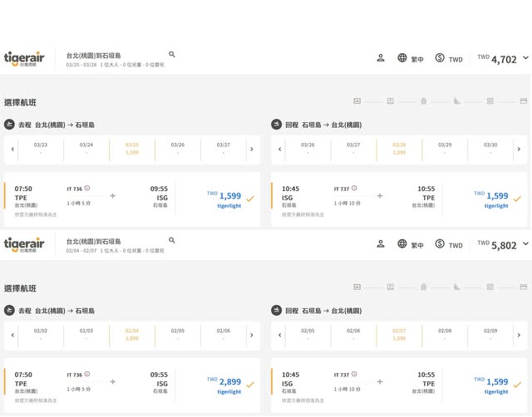The image size is (532, 417).
Task: Show later dates after the 03/27 outbound tab
Action: [x=251, y=150]
